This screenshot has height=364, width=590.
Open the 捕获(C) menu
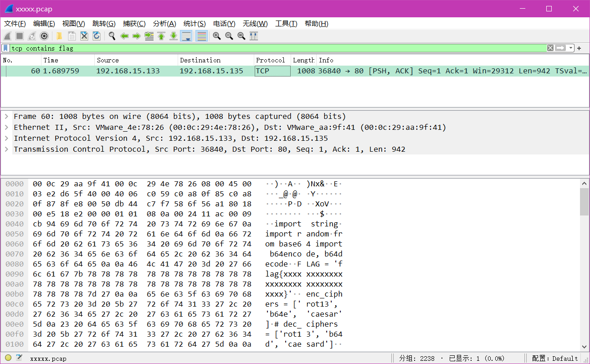(x=134, y=24)
